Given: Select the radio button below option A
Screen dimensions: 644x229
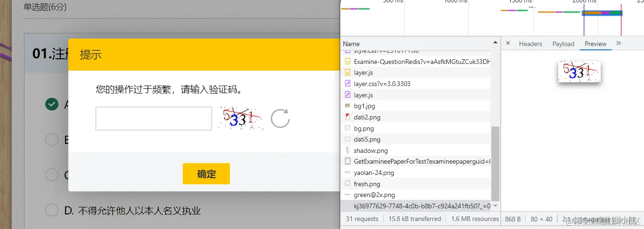Looking at the screenshot, I should click(52, 140).
